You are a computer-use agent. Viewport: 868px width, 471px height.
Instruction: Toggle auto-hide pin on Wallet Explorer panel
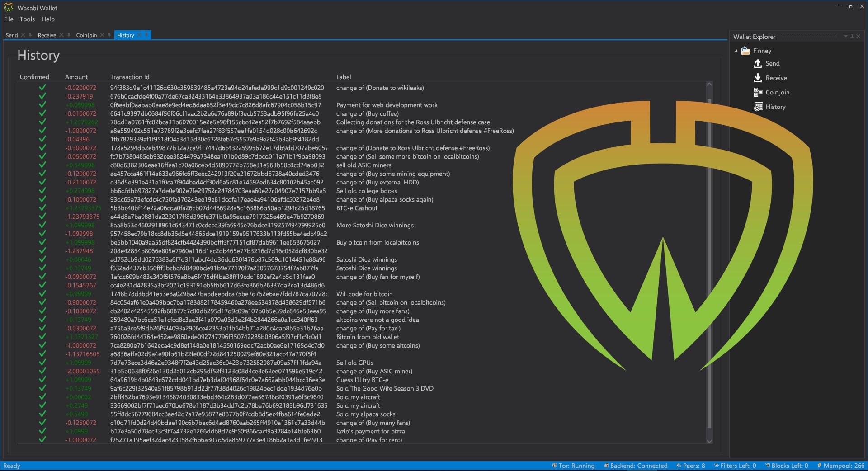tap(852, 36)
